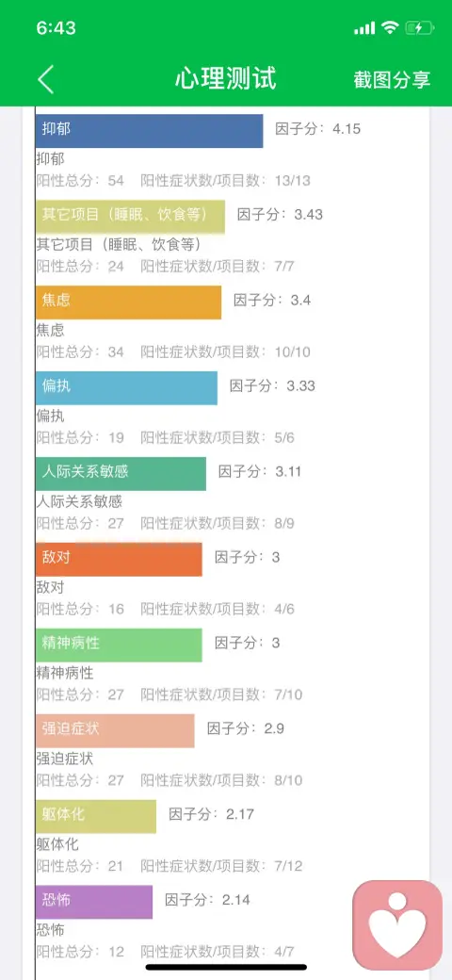Tap the cellular signal bars icon
The width and height of the screenshot is (452, 980).
point(364,28)
